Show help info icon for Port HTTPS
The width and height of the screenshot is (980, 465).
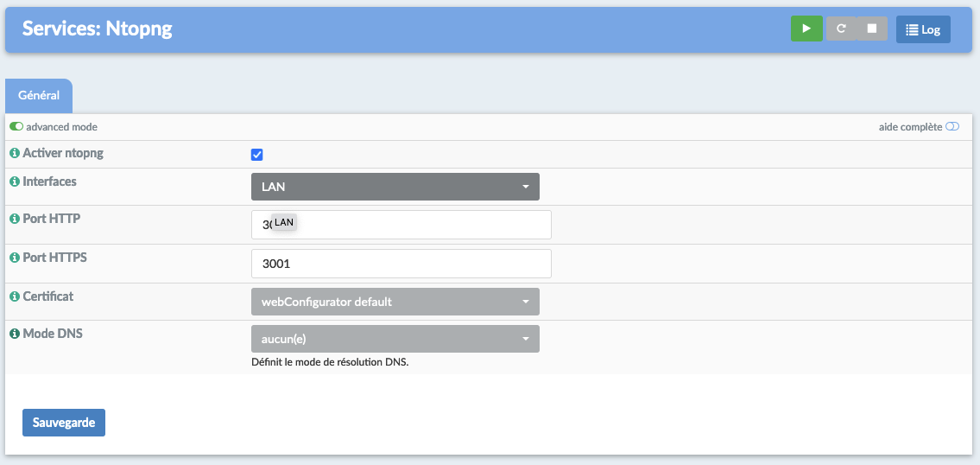tap(15, 258)
